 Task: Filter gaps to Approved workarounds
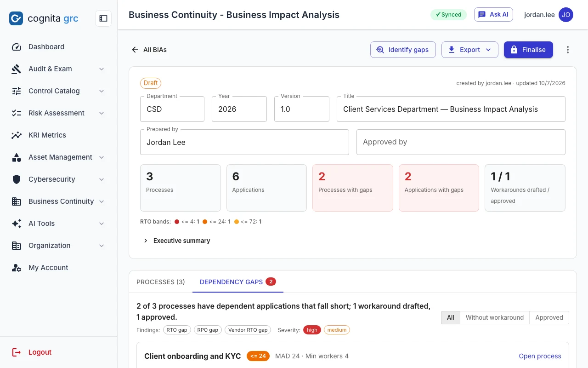549,317
